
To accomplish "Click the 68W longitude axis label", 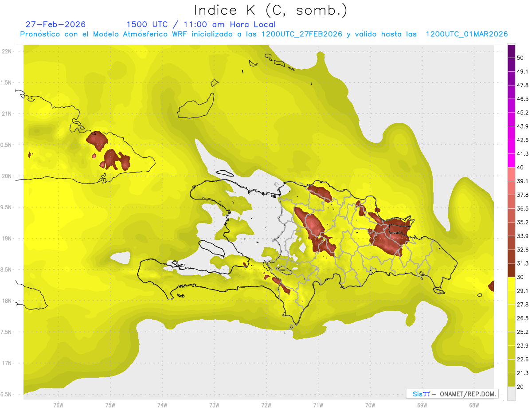I will pos(473,405).
